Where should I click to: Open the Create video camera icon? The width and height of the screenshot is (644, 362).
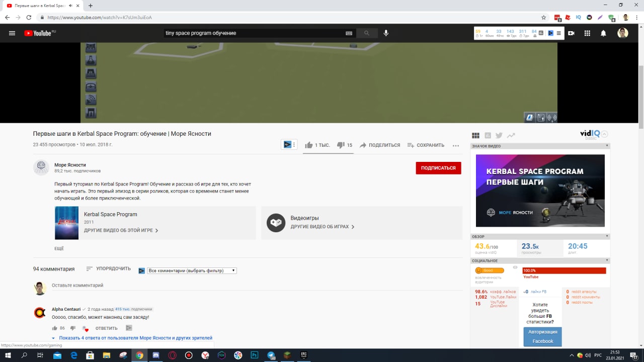point(571,33)
